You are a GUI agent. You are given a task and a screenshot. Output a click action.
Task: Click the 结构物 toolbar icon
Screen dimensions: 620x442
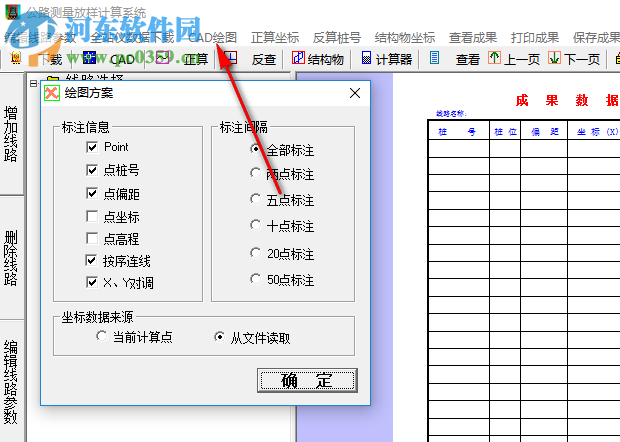click(298, 58)
